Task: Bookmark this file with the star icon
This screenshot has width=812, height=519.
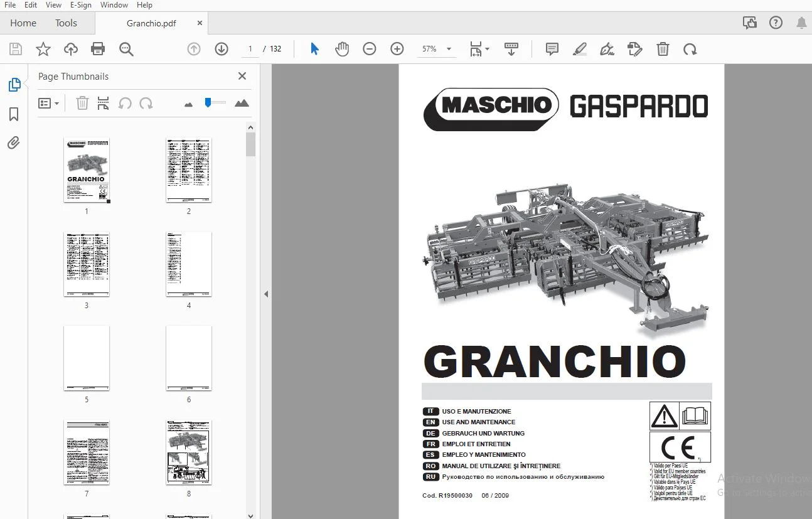Action: [x=43, y=49]
